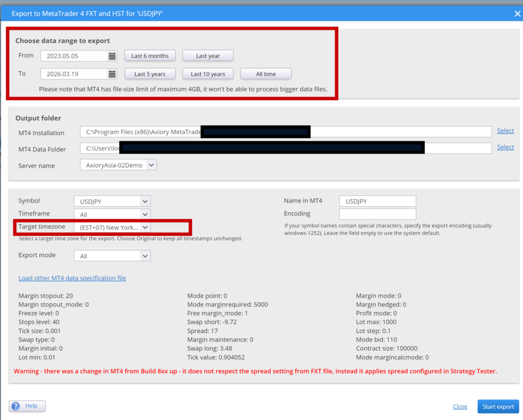Focus the Encoding text field

pos(377,214)
